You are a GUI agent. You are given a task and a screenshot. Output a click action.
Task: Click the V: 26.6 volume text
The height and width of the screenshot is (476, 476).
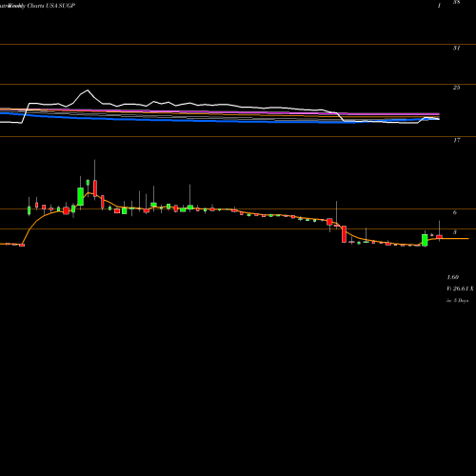(x=460, y=288)
